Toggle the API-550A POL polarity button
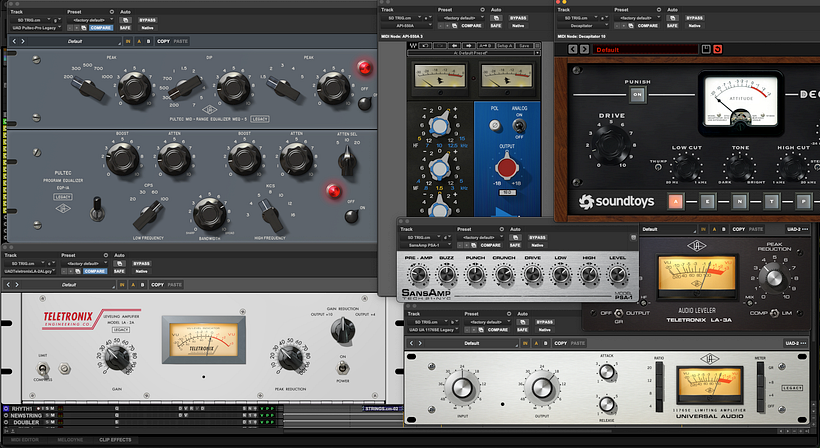This screenshot has width=820, height=448. tap(494, 125)
